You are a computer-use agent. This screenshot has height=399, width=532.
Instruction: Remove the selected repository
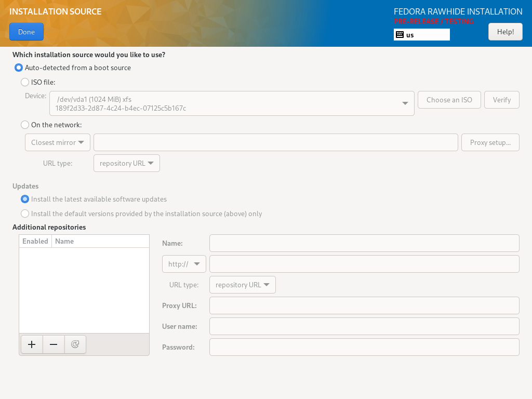pos(53,344)
